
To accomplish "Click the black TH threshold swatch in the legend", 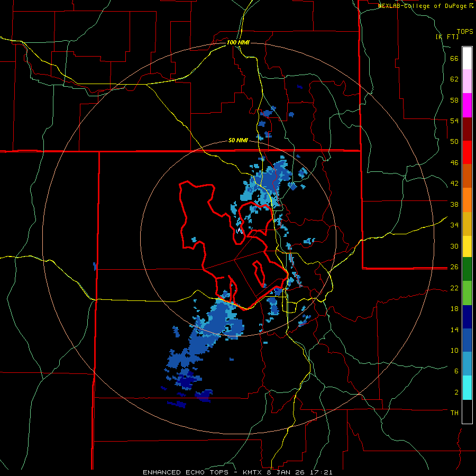I will tap(467, 411).
